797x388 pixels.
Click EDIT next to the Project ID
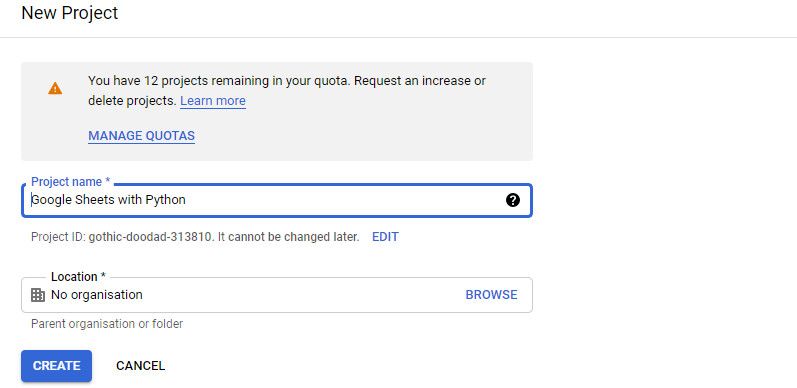click(385, 236)
